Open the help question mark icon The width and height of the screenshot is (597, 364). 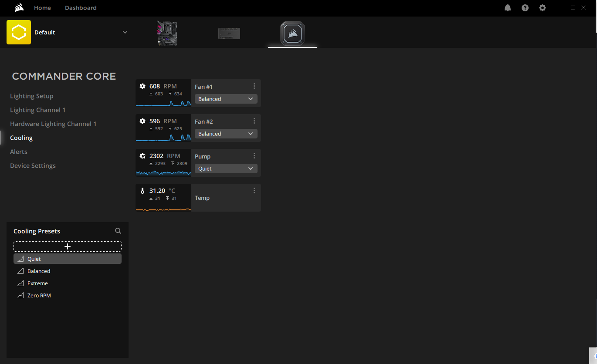pyautogui.click(x=525, y=8)
